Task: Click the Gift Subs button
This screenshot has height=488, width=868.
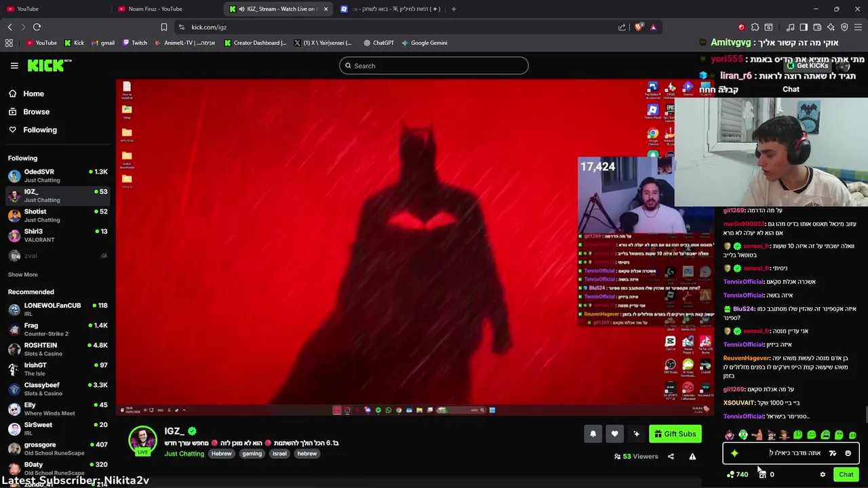Action: (x=675, y=434)
